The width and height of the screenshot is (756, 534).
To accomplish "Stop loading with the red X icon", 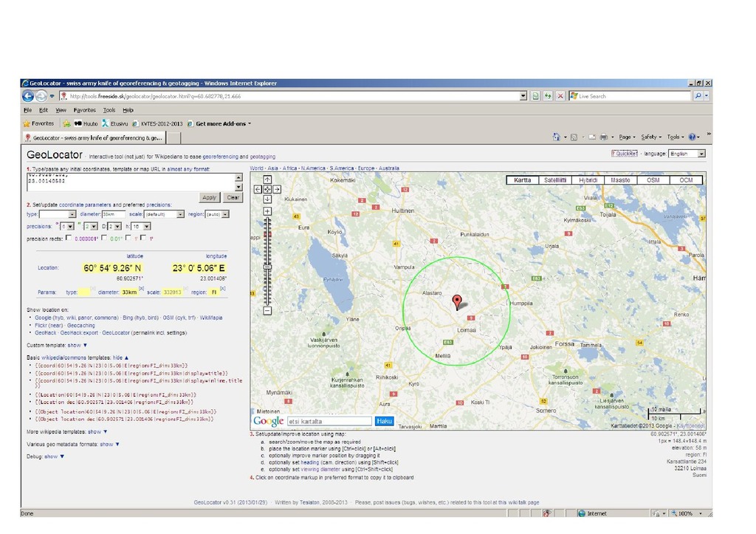I will [560, 96].
